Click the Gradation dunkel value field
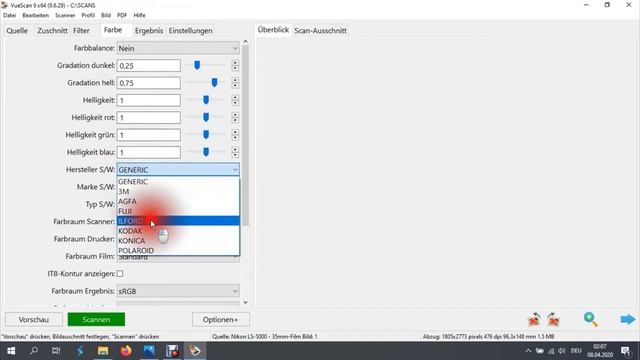Screen dimensions: 640x360 click(149, 65)
